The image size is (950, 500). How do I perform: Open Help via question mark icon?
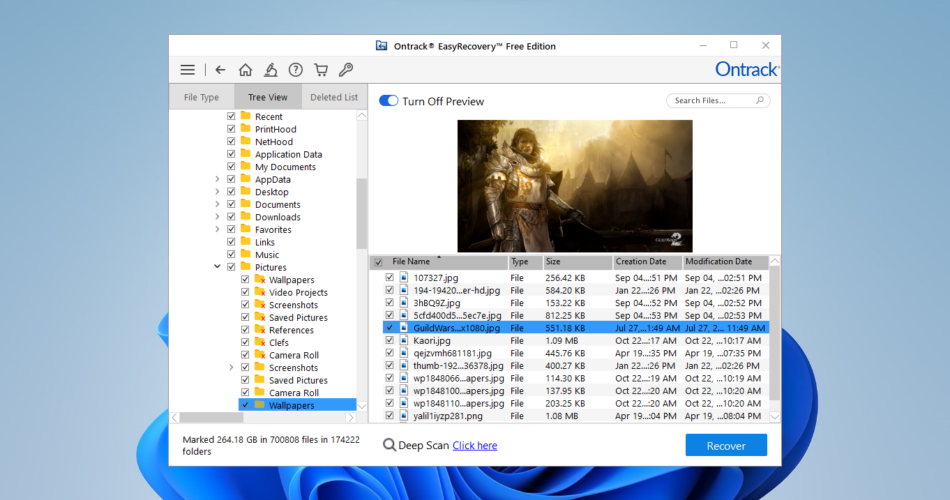(x=296, y=70)
